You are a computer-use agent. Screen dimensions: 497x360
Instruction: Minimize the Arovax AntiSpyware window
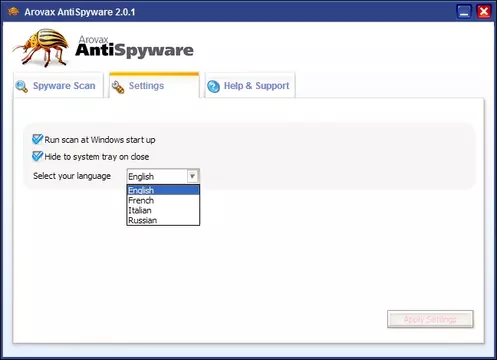[x=464, y=12]
